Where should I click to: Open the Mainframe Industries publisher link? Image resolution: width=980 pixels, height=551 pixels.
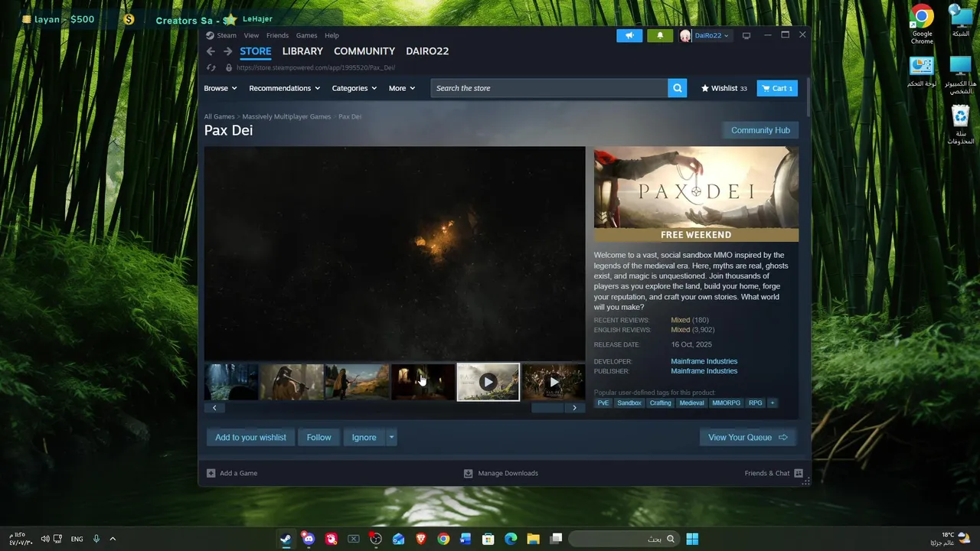704,371
